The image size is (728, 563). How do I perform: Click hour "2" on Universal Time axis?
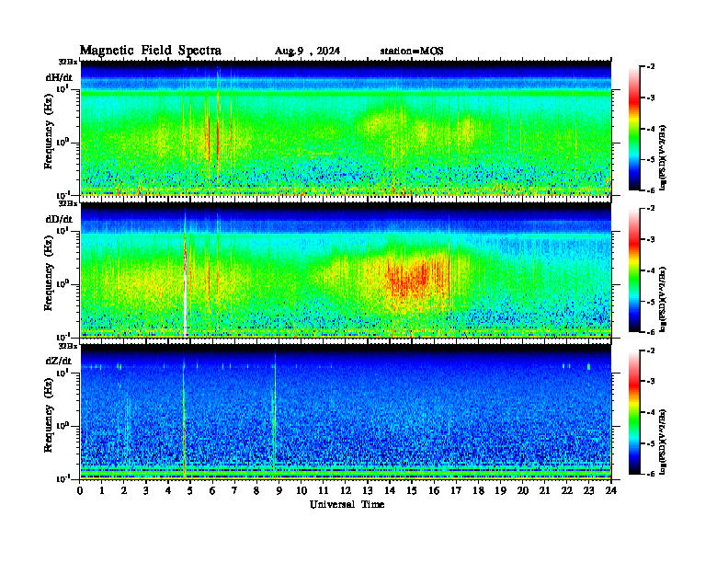tap(124, 490)
